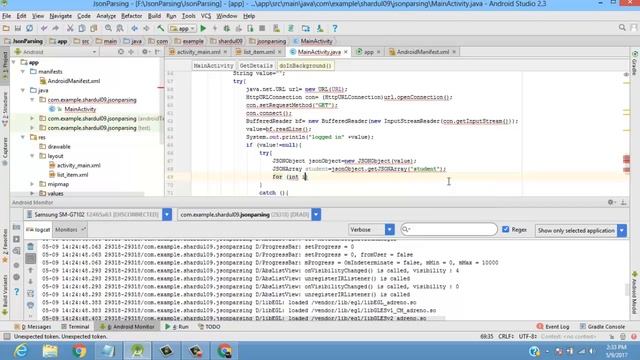Collapse the java folder node
The image size is (640, 360).
(x=23, y=90)
